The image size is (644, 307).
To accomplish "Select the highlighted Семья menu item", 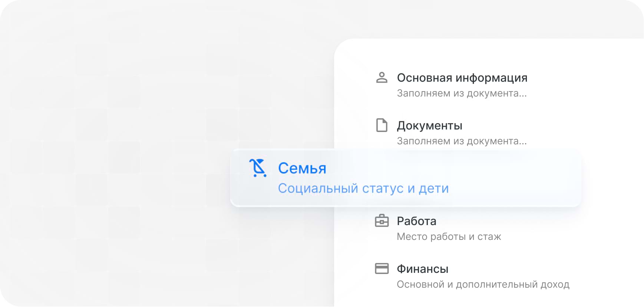I will (406, 178).
